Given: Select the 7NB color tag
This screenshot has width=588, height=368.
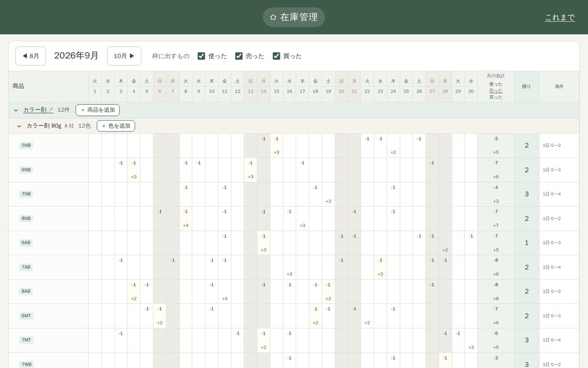Looking at the screenshot, I should (x=26, y=194).
